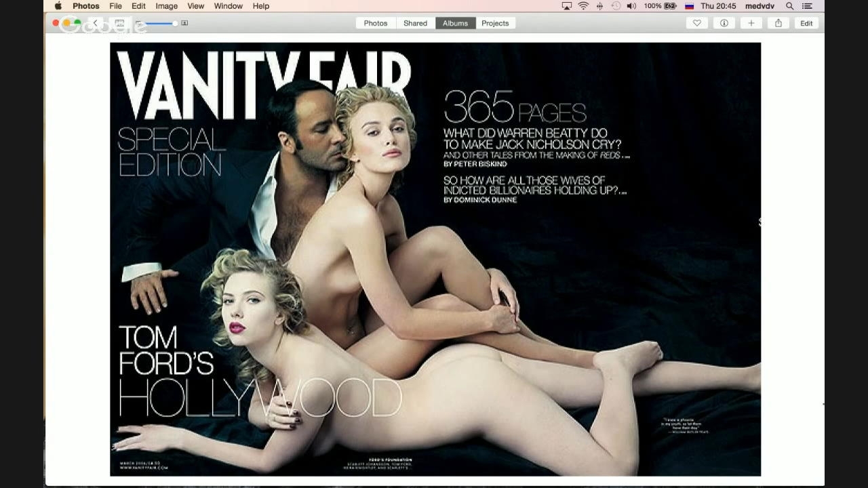Open the File menu
The width and height of the screenshot is (868, 488).
point(116,6)
